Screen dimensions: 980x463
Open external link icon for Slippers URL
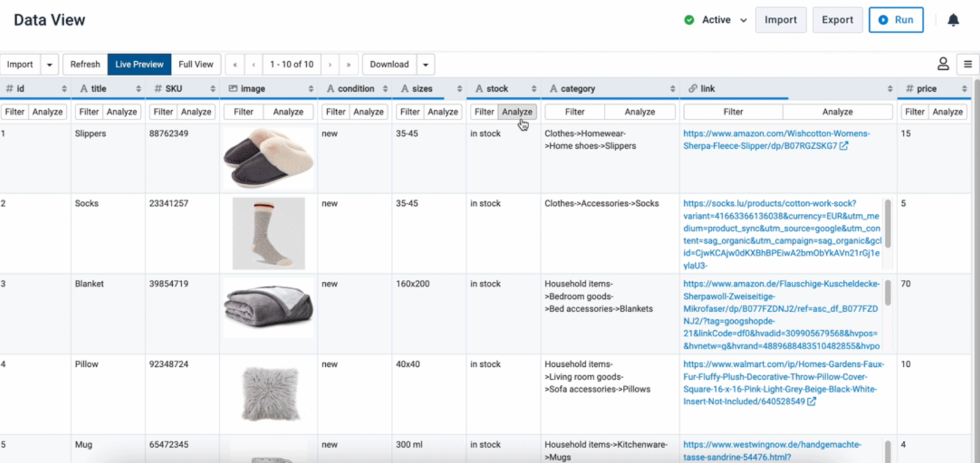pos(844,146)
